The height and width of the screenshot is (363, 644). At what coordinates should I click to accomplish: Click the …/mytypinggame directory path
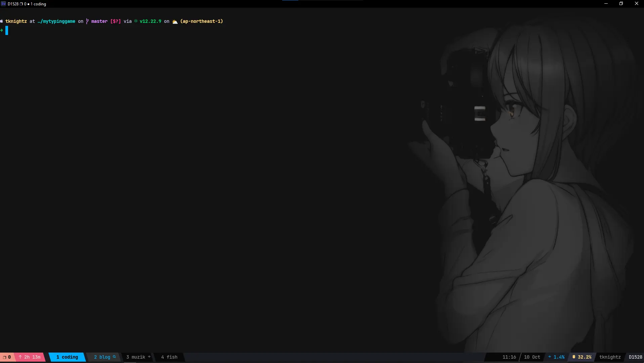coord(56,21)
